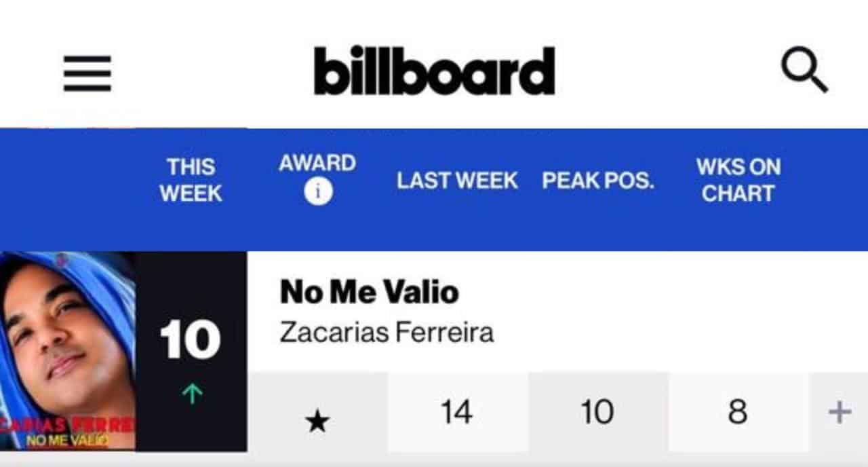
Task: Click the last week value 14
Action: pyautogui.click(x=457, y=412)
